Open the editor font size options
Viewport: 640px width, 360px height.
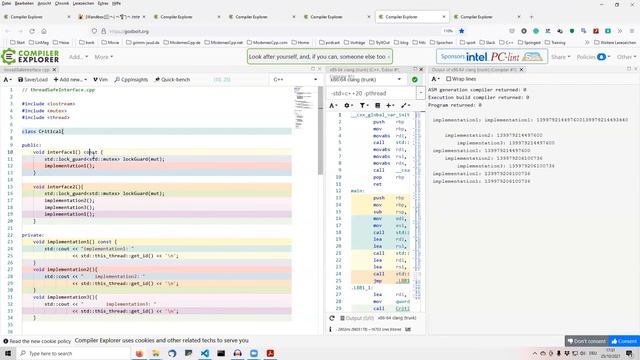pos(7,80)
